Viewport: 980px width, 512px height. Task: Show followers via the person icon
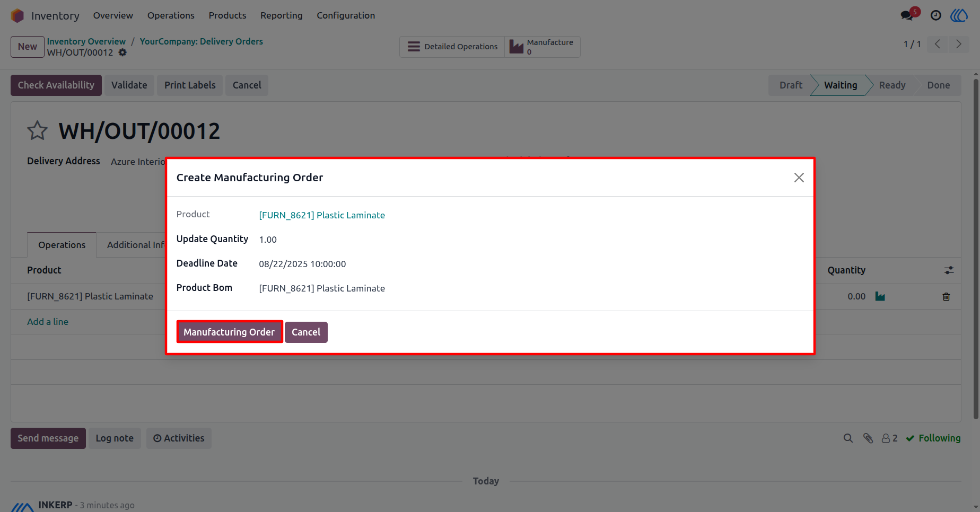click(x=889, y=438)
